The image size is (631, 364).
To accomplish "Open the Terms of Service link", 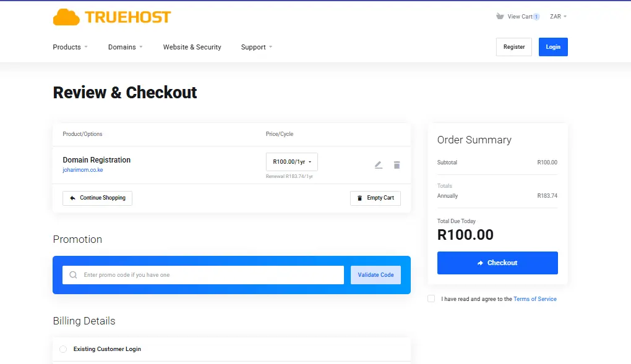I will coord(534,298).
